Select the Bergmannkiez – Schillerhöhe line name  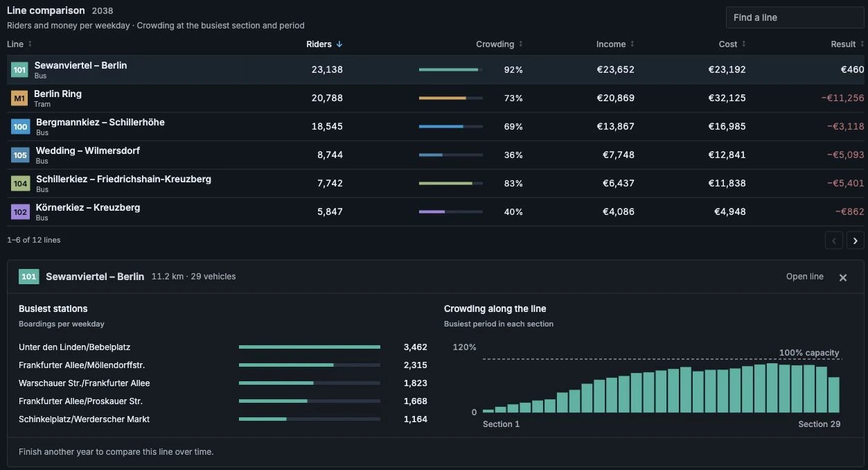(100, 122)
